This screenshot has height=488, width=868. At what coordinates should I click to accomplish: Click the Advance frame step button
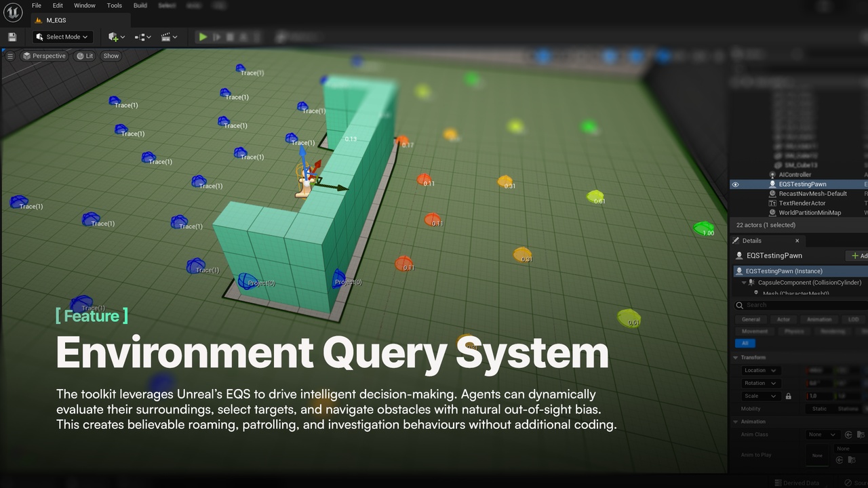[x=217, y=37]
